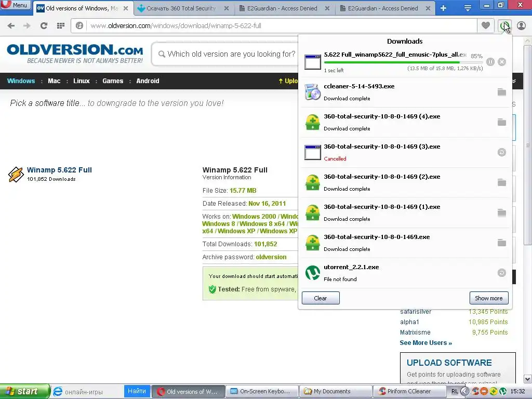The height and width of the screenshot is (399, 532).
Task: Open folder for 360-total-security (2).exe
Action: point(502,182)
